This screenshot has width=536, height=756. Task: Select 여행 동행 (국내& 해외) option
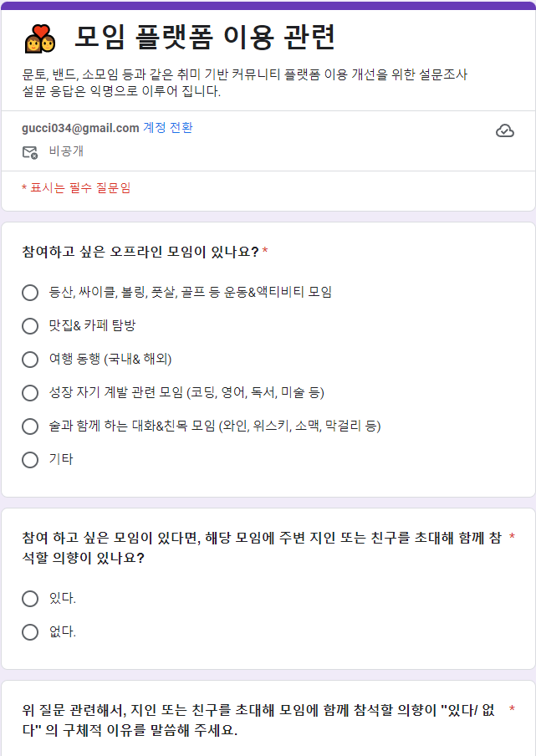pos(30,359)
